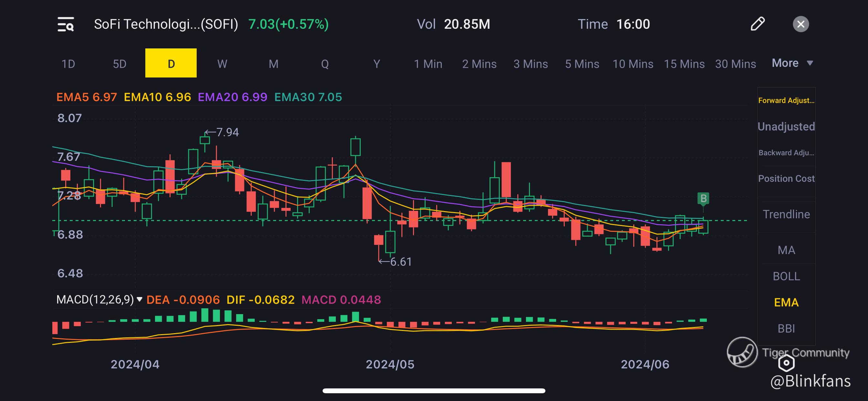Switch to 2 Mins interval
The width and height of the screenshot is (868, 401).
coord(479,64)
